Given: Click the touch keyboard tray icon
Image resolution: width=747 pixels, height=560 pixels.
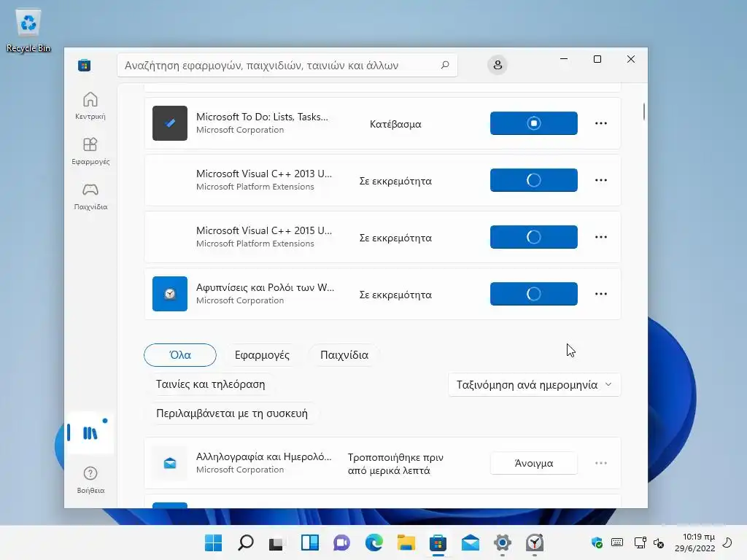Looking at the screenshot, I should tap(617, 542).
